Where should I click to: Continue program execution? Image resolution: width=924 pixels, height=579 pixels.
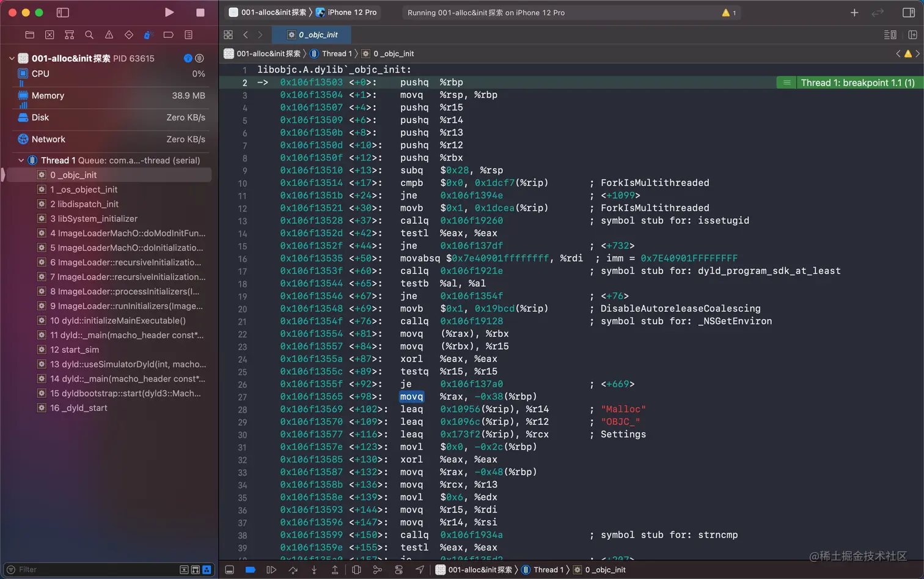271,570
